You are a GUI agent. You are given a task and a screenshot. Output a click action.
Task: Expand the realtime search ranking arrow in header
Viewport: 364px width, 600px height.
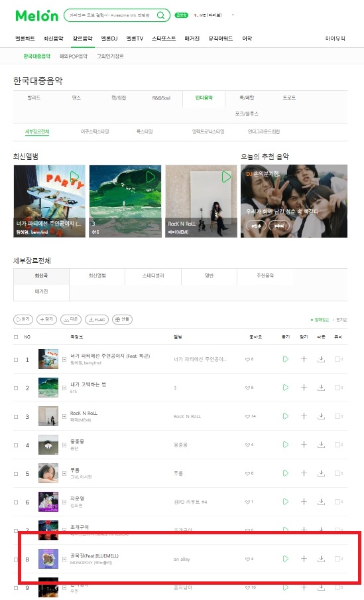coord(233,15)
